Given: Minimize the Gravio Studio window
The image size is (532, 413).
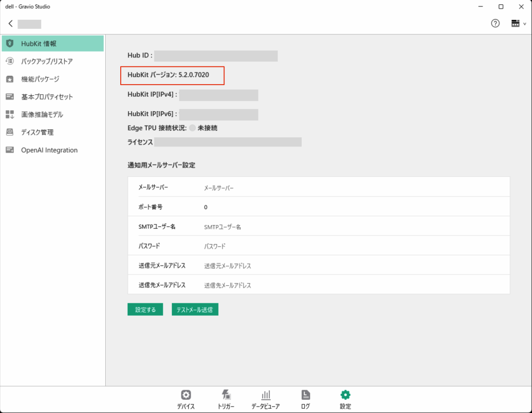Looking at the screenshot, I should coord(480,6).
